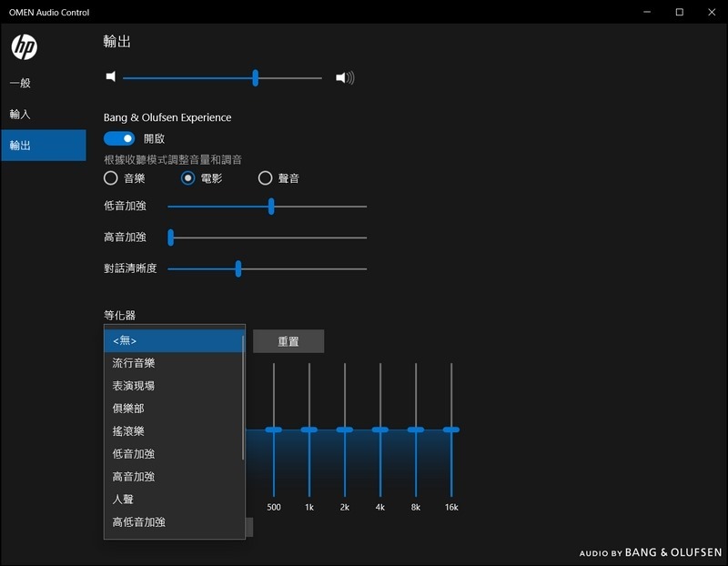Image resolution: width=728 pixels, height=566 pixels.
Task: Choose <無> in equalizer dropdown
Action: 174,341
